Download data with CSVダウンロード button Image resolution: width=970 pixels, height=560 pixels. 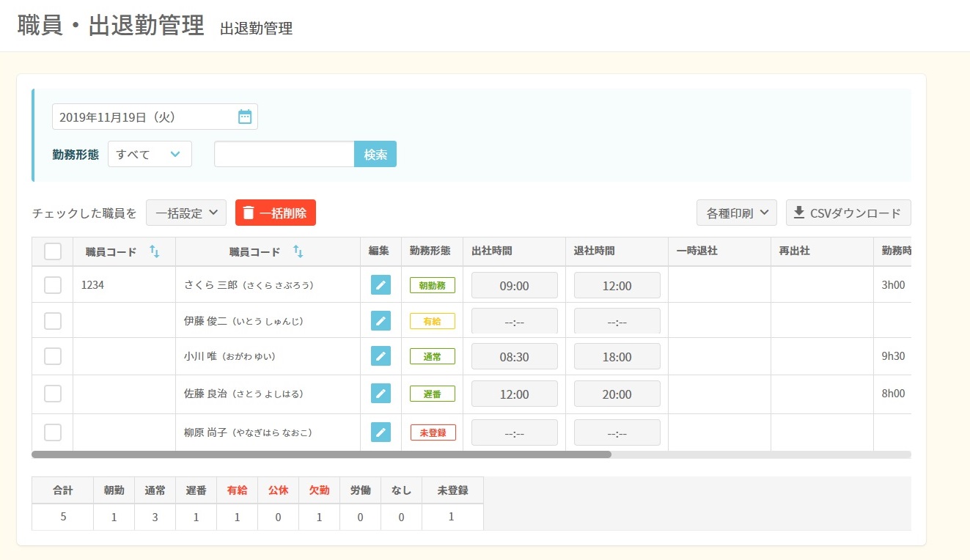[848, 213]
